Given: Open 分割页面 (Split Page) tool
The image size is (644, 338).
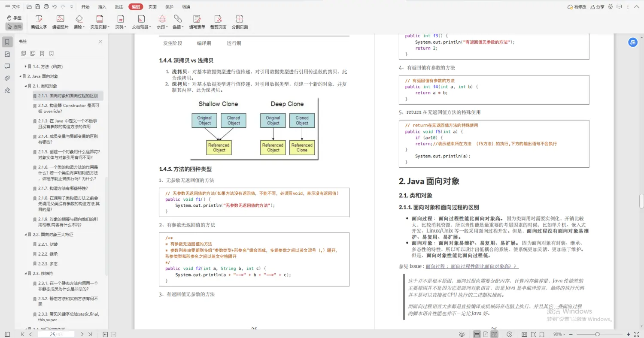Looking at the screenshot, I should 239,22.
